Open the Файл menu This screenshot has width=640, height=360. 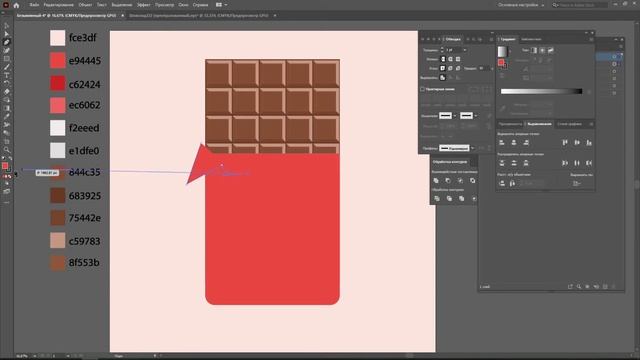(34, 5)
